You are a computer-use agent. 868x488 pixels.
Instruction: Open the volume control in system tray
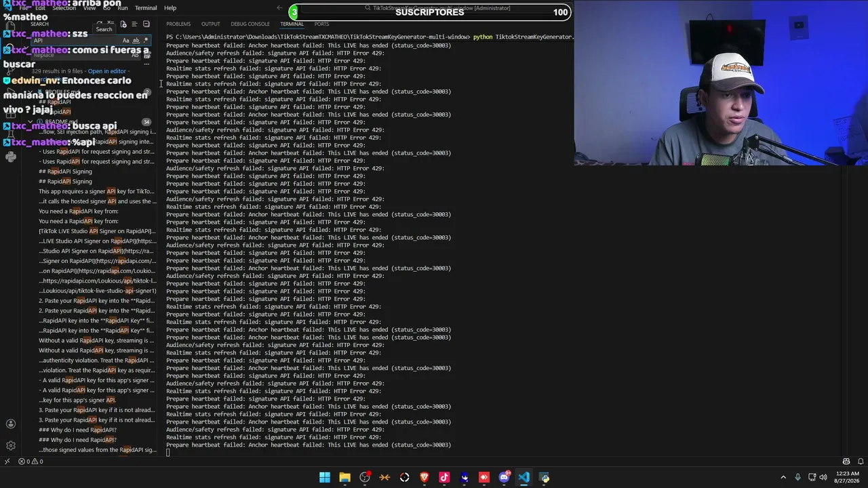pos(823,477)
